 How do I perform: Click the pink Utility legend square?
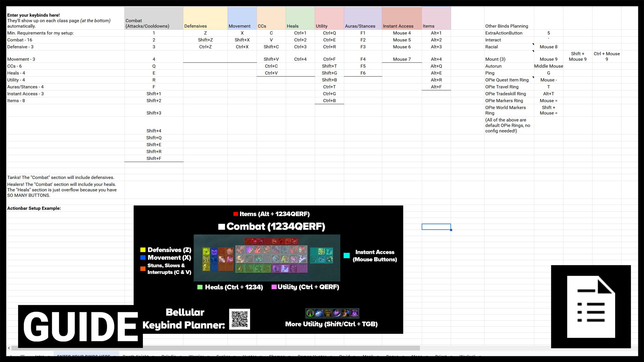tap(274, 287)
